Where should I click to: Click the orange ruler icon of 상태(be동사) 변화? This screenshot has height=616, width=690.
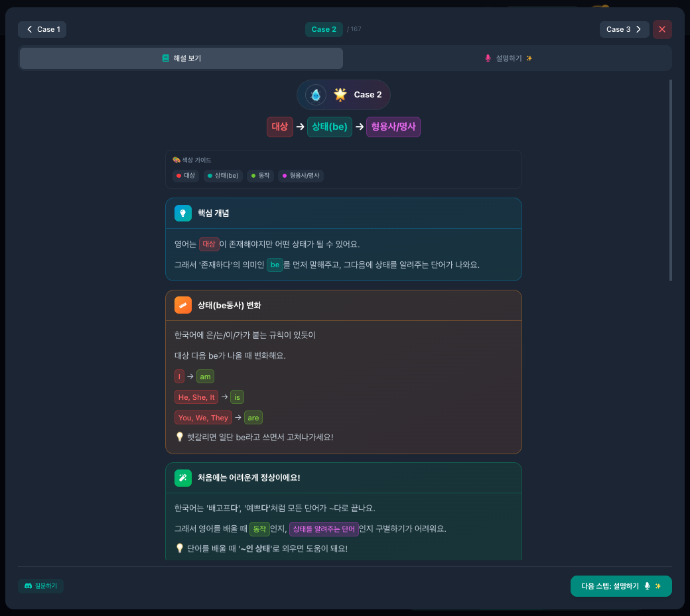[183, 305]
